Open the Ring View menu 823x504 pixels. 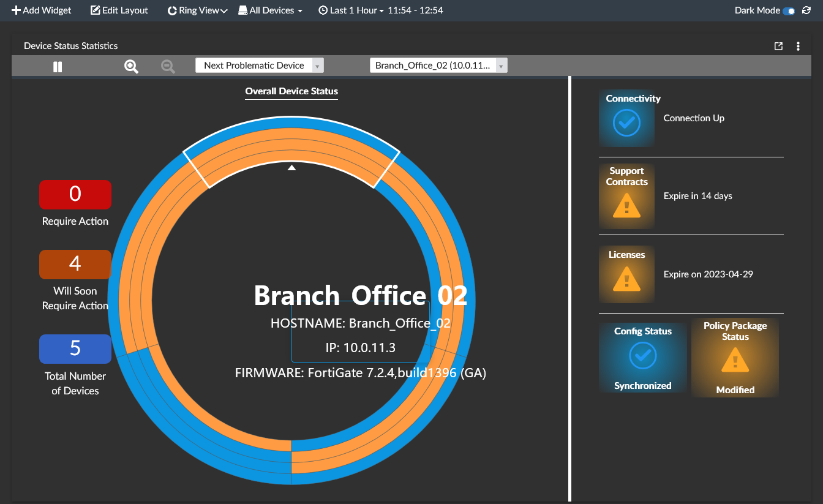[x=197, y=10]
